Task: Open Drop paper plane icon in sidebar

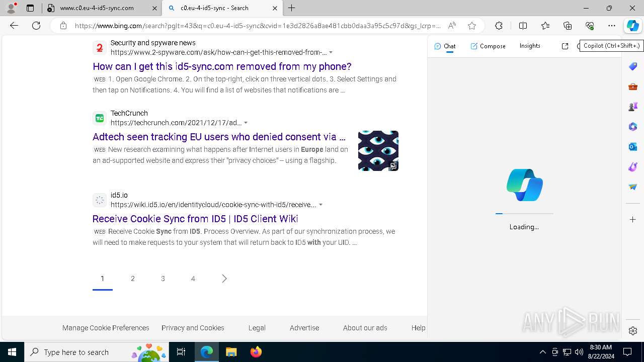Action: point(633,187)
